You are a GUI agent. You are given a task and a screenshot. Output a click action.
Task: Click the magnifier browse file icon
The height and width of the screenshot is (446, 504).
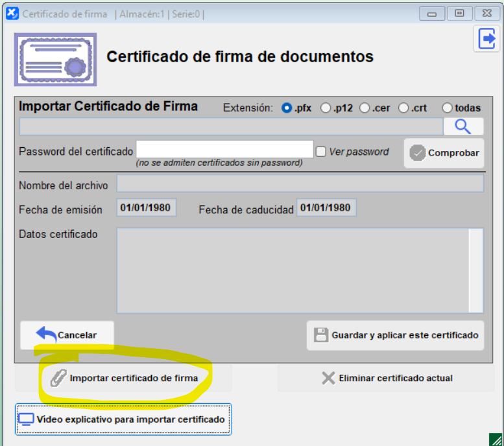(x=463, y=126)
